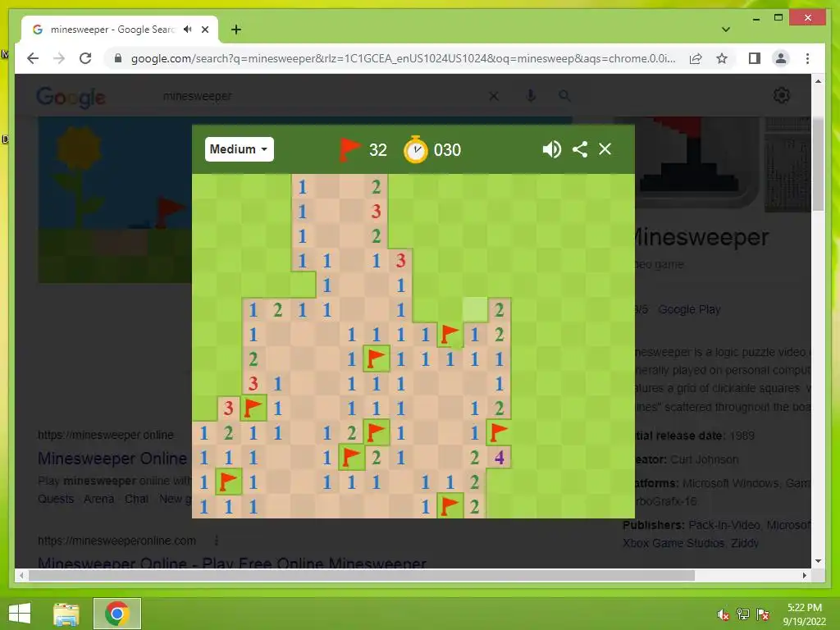This screenshot has width=840, height=630.
Task: Open the Action Center flag icon
Action: coord(763,614)
